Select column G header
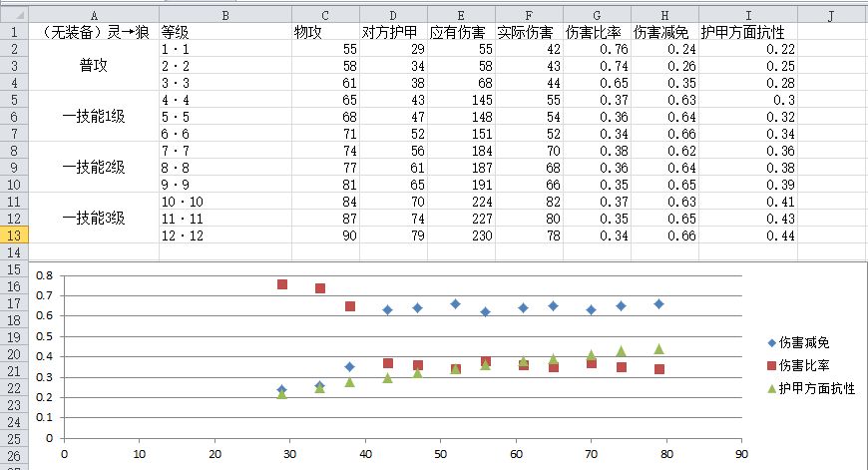Image resolution: width=868 pixels, height=470 pixels. pyautogui.click(x=597, y=15)
